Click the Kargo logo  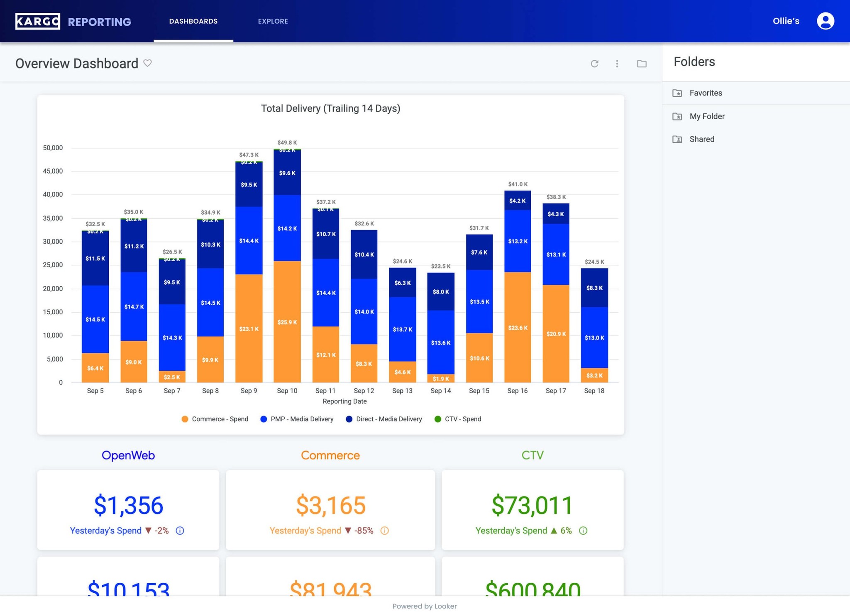click(x=37, y=21)
